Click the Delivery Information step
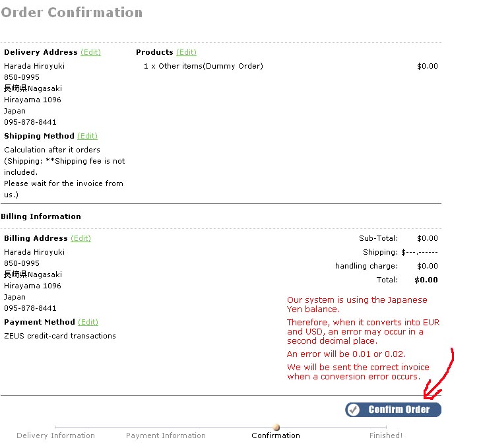Screen dimensions: 481x448 click(x=55, y=435)
